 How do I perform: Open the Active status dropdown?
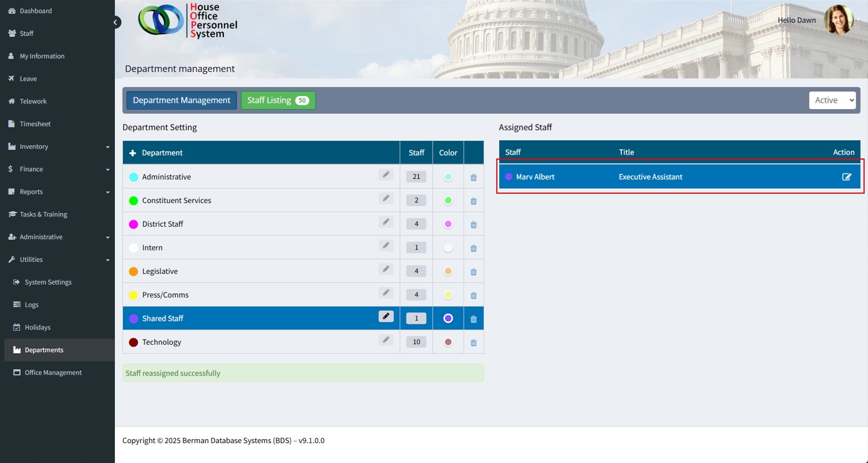(x=832, y=100)
